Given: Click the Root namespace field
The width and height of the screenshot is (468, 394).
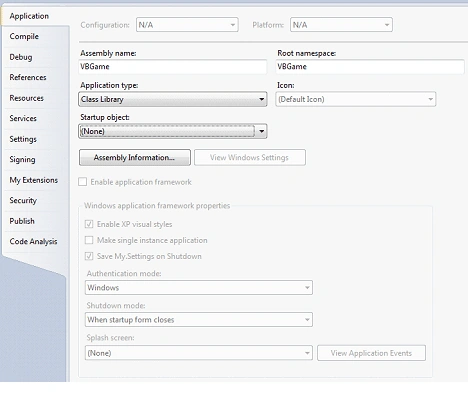Looking at the screenshot, I should pos(370,67).
